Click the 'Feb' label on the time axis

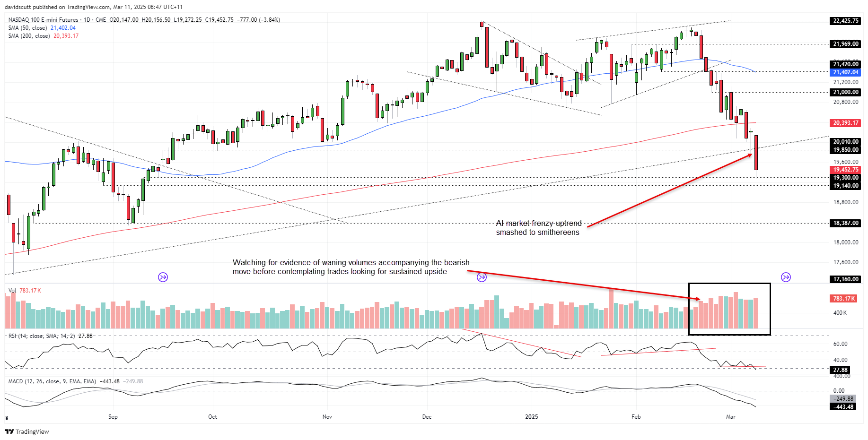[636, 417]
